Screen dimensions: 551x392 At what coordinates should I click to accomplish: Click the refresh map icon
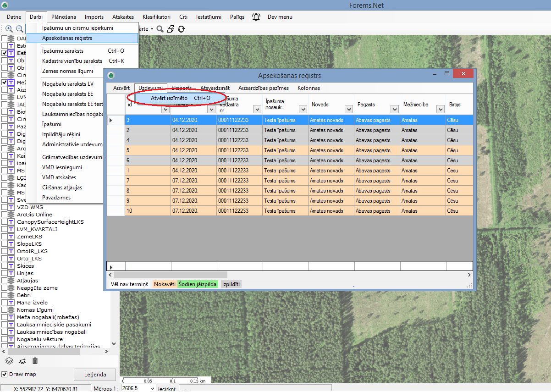click(182, 29)
